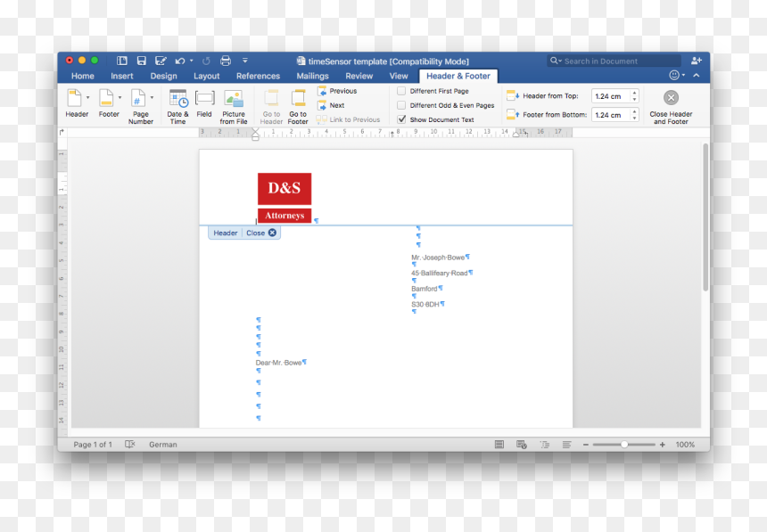This screenshot has width=767, height=532.
Task: Click the Header from Top value field
Action: (x=610, y=96)
